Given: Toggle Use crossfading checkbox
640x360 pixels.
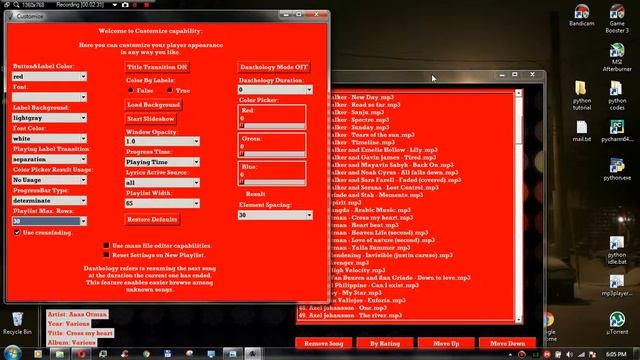Looking at the screenshot, I should tap(17, 232).
